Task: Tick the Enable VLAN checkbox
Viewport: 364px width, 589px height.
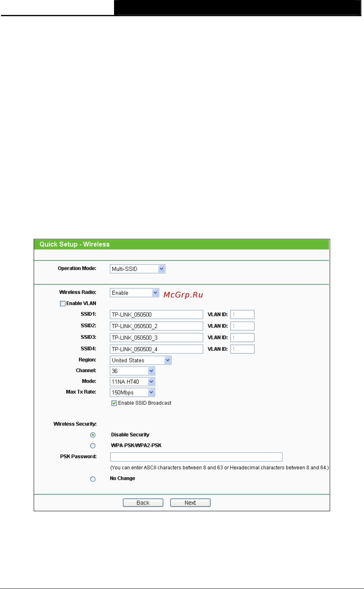Action: [x=63, y=303]
